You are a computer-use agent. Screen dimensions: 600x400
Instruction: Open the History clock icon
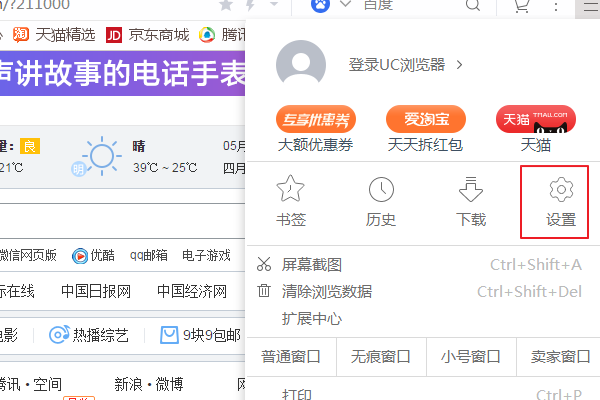coord(381,189)
